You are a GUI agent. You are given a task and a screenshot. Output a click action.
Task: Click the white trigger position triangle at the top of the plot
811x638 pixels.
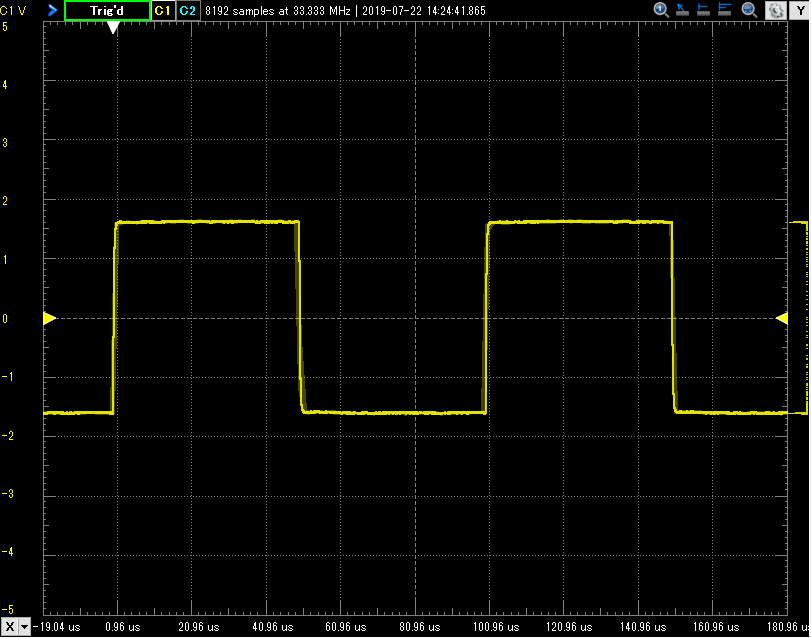[113, 27]
